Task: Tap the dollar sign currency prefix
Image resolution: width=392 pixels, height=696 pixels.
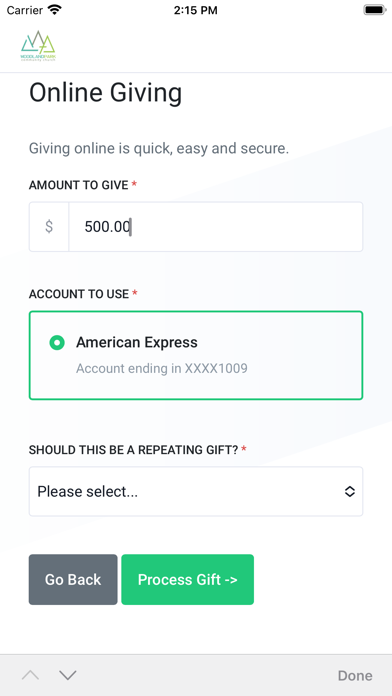Action: tap(49, 227)
